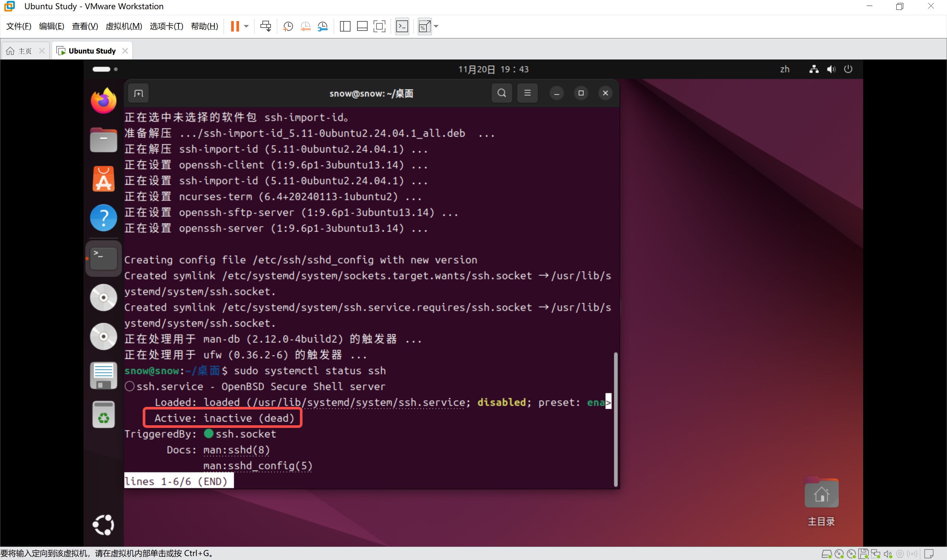The image size is (947, 560).
Task: Open the snapshot manager icon
Action: pyautogui.click(x=323, y=26)
